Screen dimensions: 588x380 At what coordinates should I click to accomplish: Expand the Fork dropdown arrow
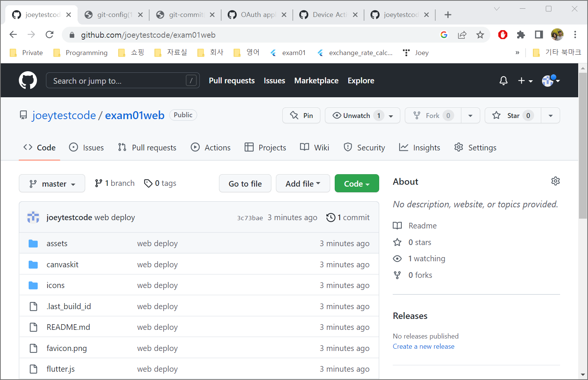[x=470, y=115]
